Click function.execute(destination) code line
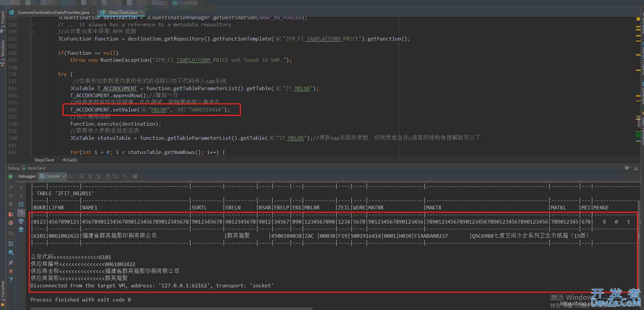The height and width of the screenshot is (310, 644). click(x=115, y=124)
